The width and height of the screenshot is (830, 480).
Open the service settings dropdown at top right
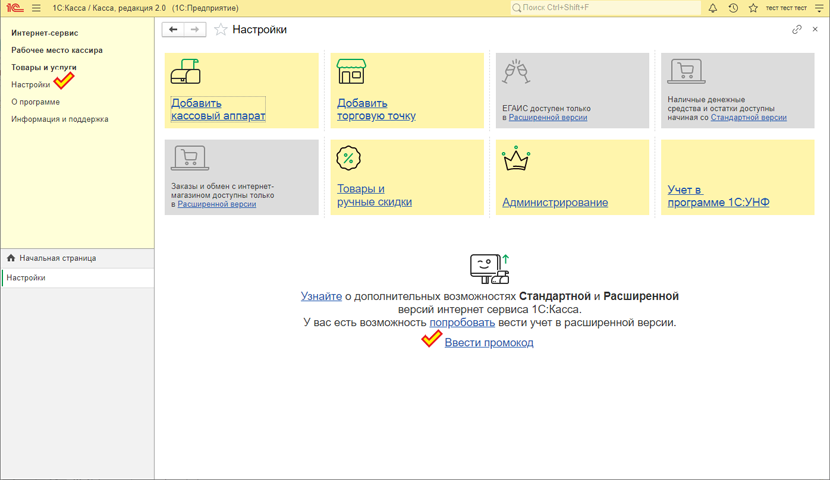(x=819, y=8)
